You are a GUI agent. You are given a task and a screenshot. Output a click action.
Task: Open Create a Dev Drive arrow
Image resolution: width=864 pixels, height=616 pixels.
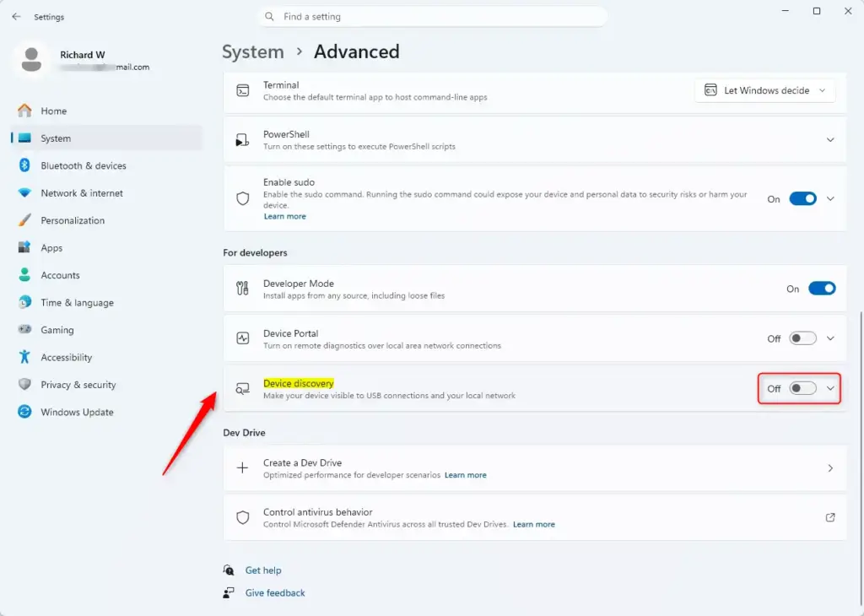click(830, 467)
